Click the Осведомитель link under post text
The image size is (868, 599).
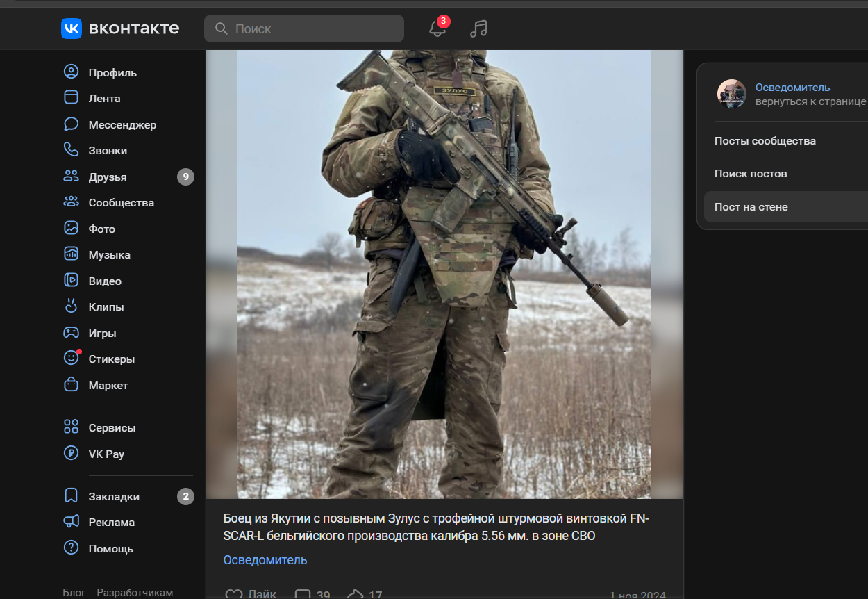pyautogui.click(x=265, y=560)
